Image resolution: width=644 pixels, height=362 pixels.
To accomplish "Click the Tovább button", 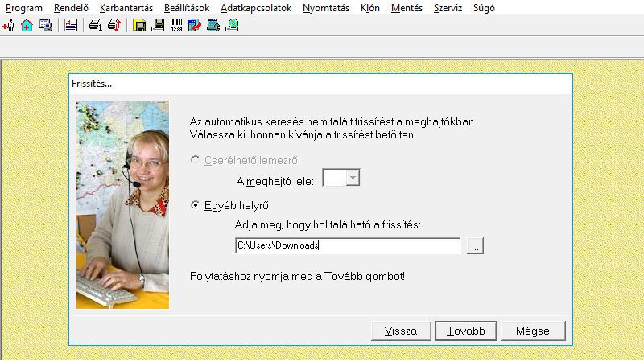I will (x=466, y=331).
